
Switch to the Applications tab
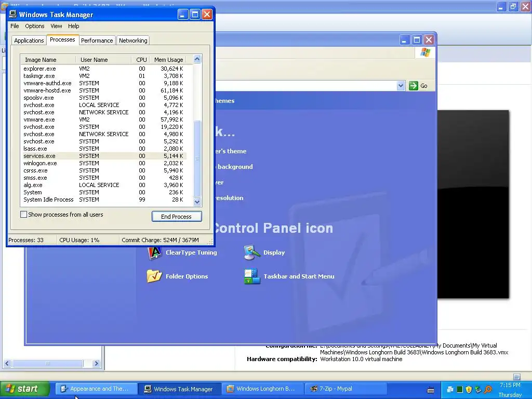coord(29,41)
